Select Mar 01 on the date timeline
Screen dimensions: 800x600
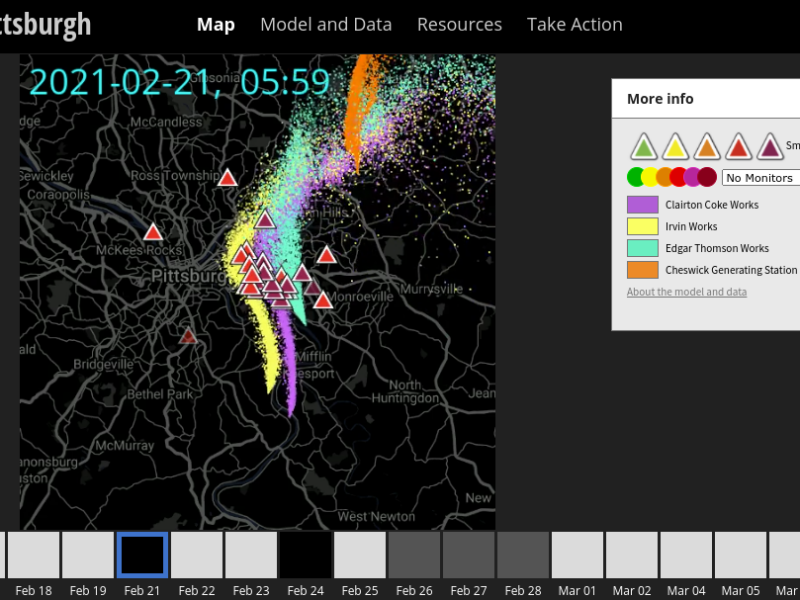pyautogui.click(x=577, y=555)
